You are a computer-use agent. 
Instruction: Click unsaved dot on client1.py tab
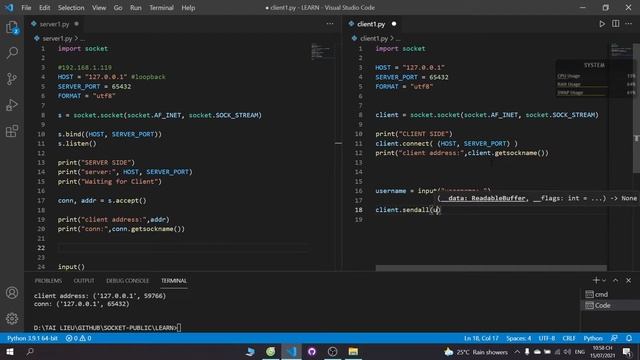[394, 24]
